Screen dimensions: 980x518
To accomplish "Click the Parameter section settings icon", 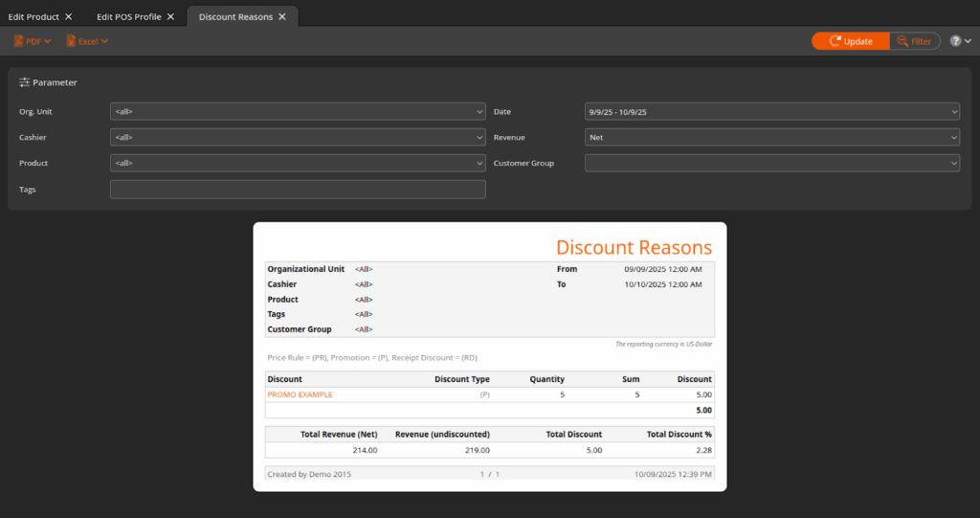I will pos(25,82).
